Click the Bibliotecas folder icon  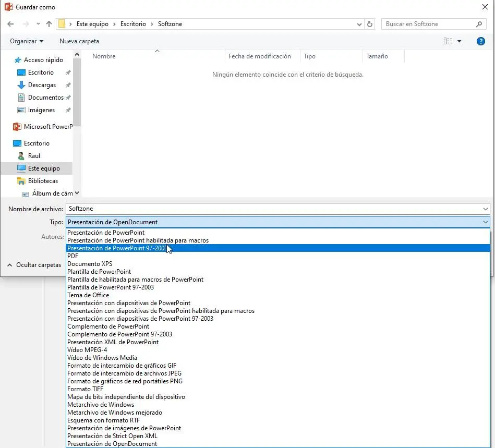pos(21,181)
